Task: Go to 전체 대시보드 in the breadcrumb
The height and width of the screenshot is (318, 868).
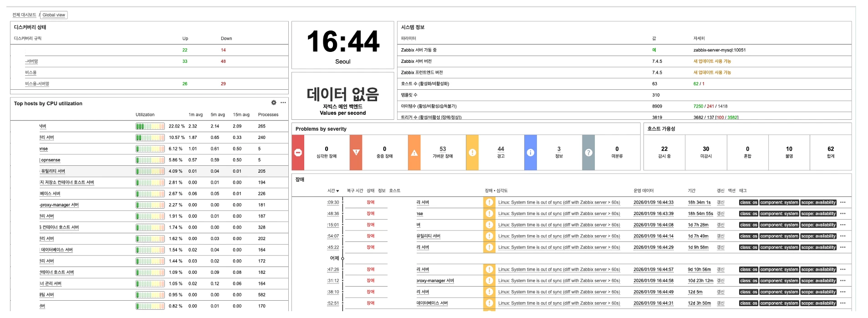Action: (x=24, y=15)
